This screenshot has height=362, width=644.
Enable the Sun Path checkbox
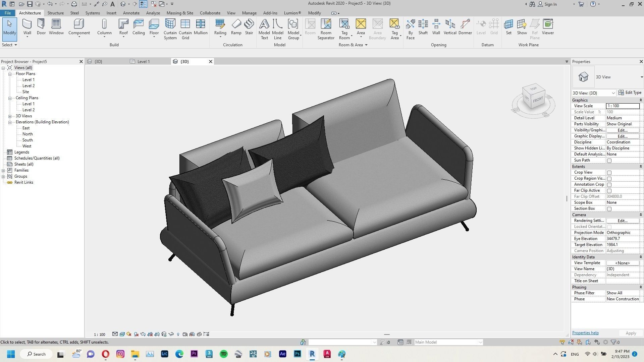[x=609, y=160]
